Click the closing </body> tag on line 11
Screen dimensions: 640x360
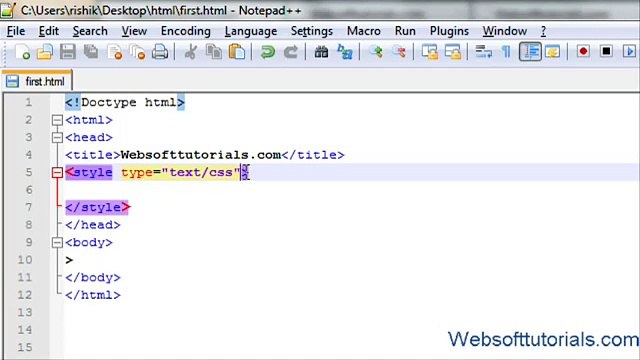pos(93,278)
